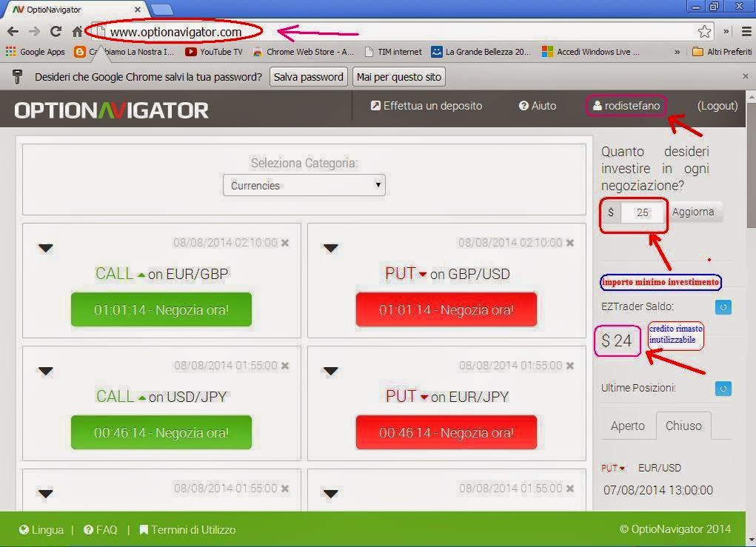Go back with the browser back arrow

coord(13,32)
